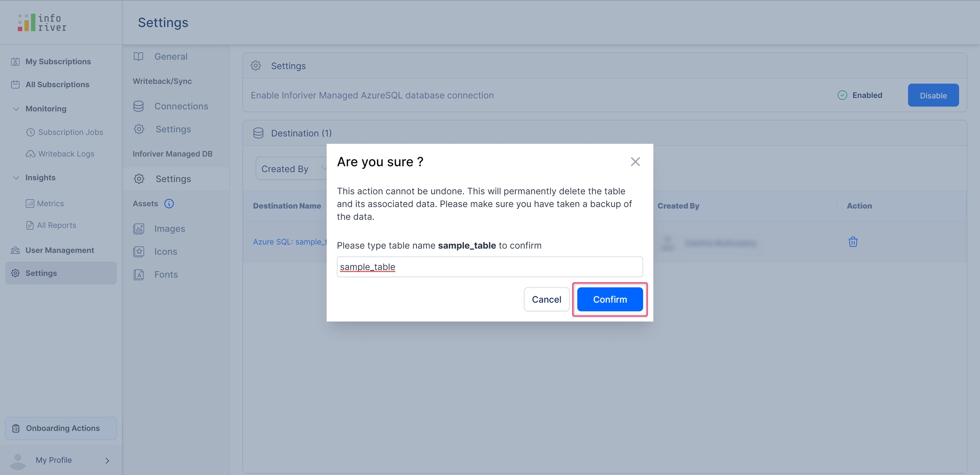Open the Created By filter dropdown
The height and width of the screenshot is (475, 980).
click(x=291, y=169)
